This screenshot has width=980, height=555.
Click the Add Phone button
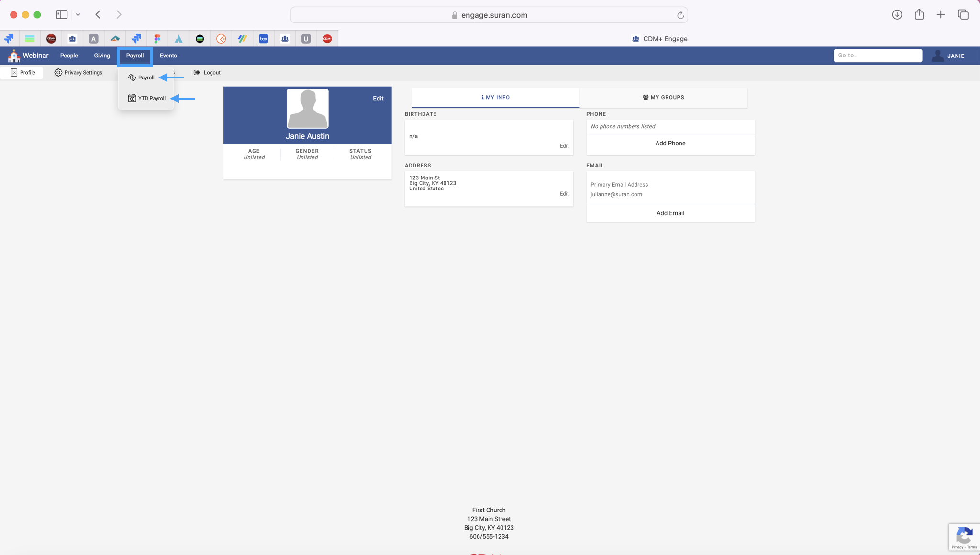670,144
